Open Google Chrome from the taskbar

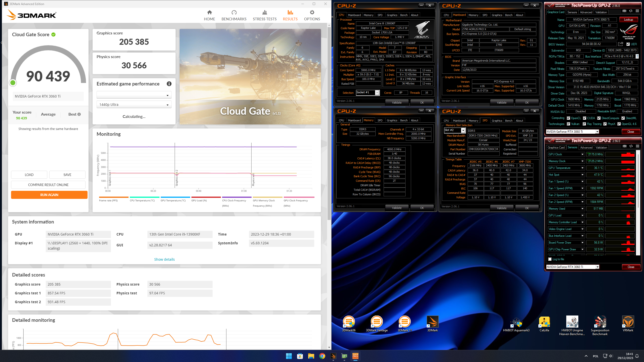[x=322, y=356]
